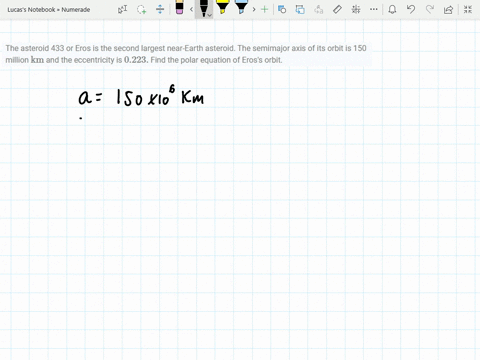Click the ink to text icon
This screenshot has height=360, width=480.
[319, 9]
